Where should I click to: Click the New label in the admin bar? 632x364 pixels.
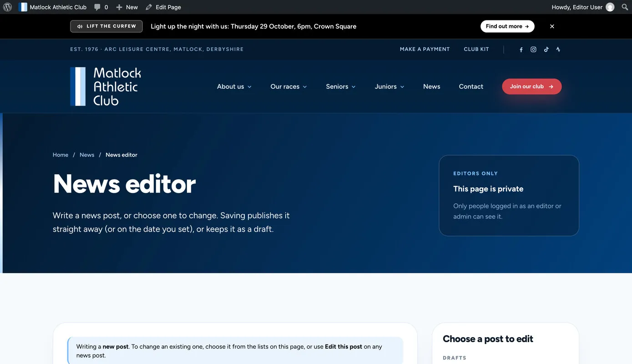point(132,7)
